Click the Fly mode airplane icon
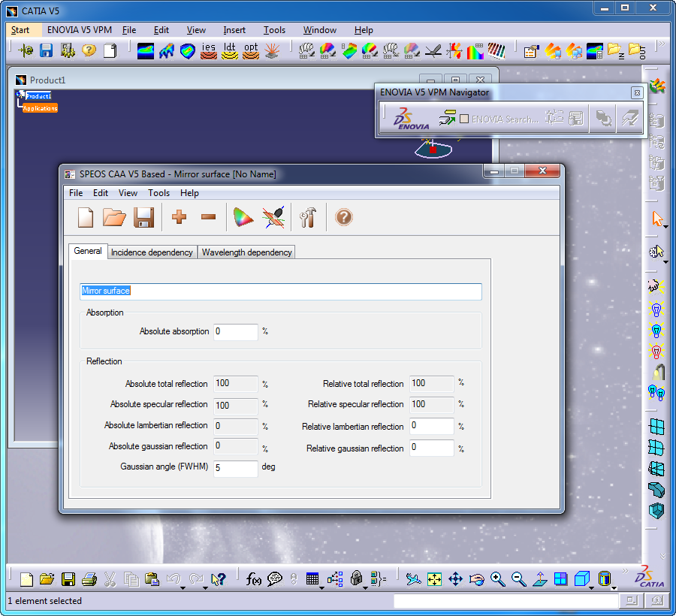The height and width of the screenshot is (616, 676). [413, 579]
